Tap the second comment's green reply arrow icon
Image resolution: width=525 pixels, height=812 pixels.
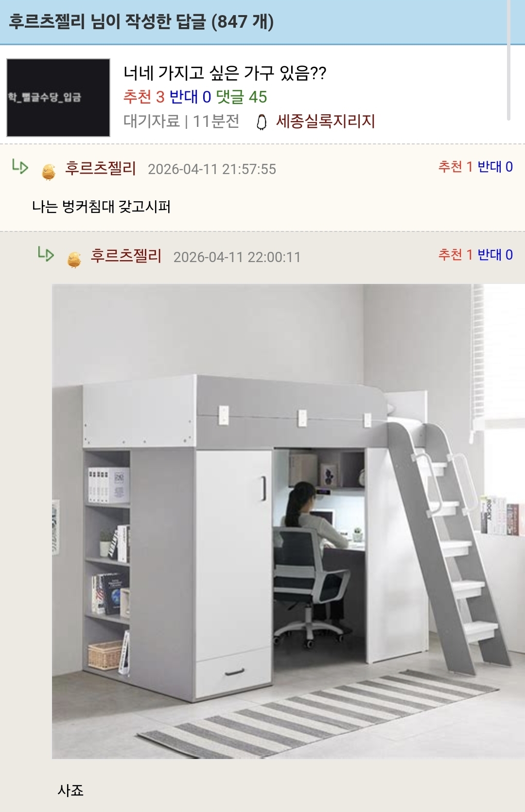tap(46, 254)
